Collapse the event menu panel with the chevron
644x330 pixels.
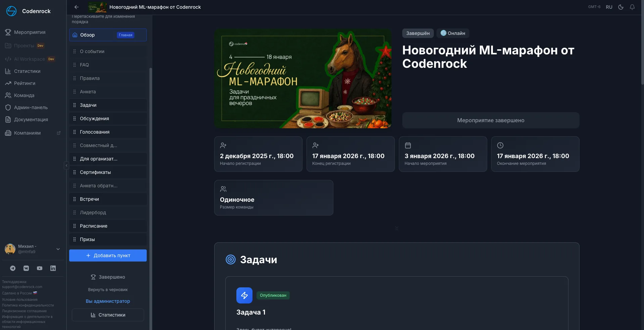tap(66, 165)
